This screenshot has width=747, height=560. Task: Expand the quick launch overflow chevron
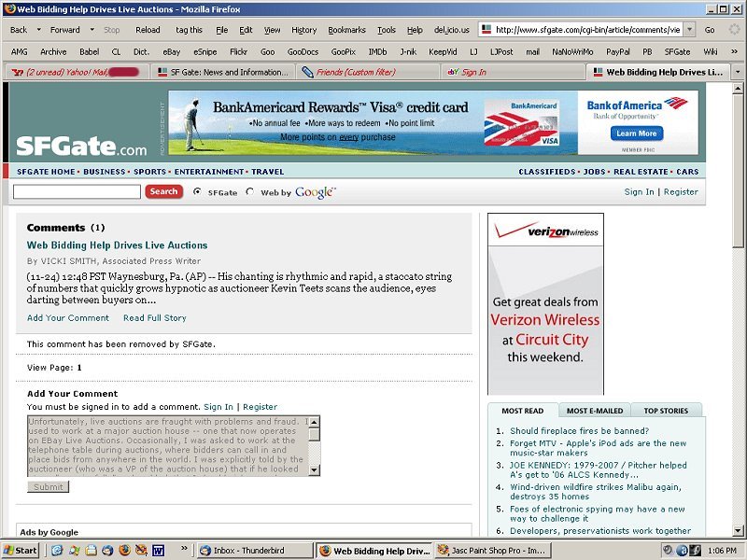click(x=184, y=549)
